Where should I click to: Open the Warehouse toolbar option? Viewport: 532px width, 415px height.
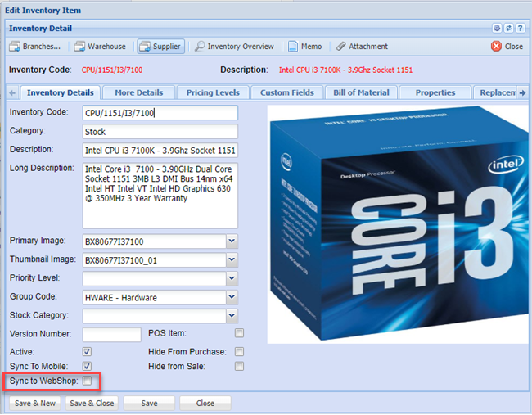(101, 47)
